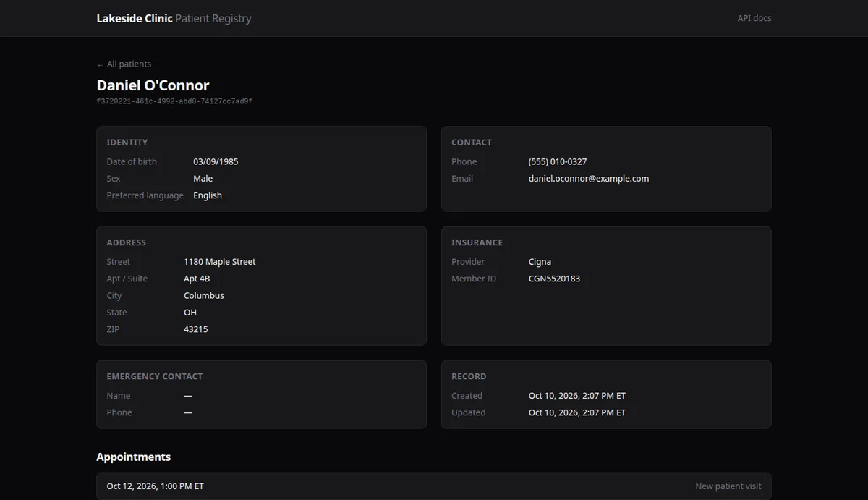The image size is (868, 500).
Task: Click insurance provider value Cigna
Action: point(540,262)
